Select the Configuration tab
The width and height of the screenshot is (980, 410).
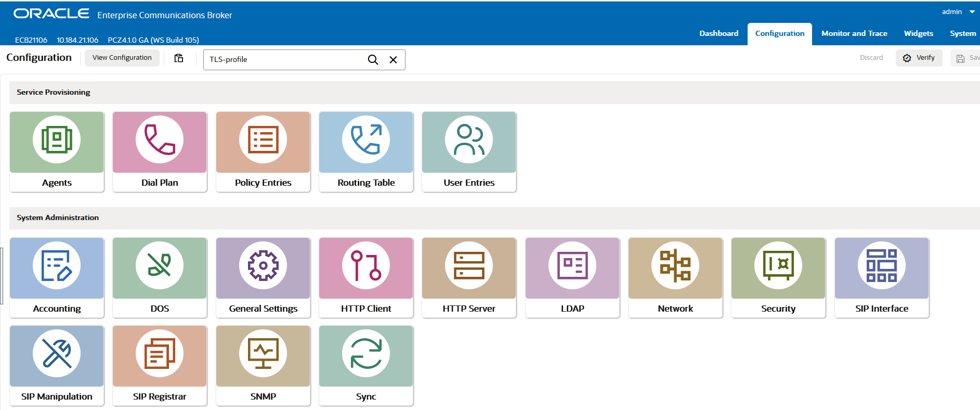tap(780, 34)
